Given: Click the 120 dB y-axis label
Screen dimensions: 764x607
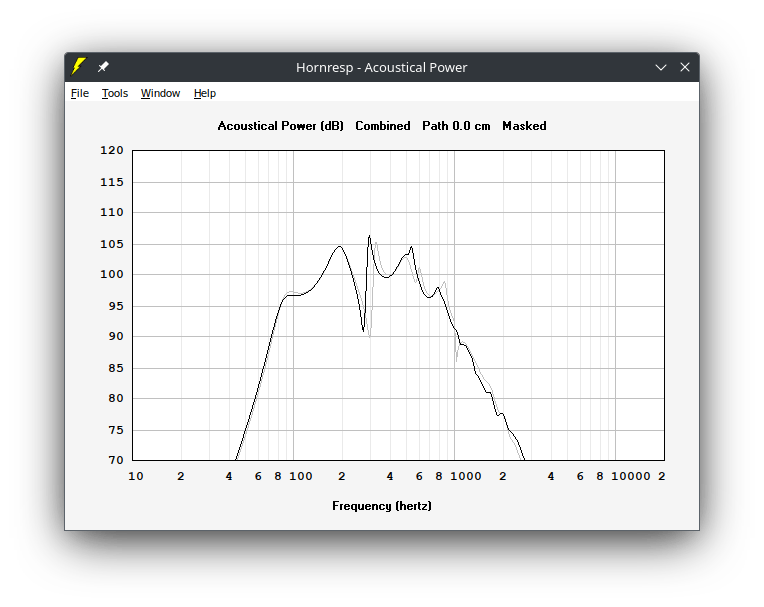Looking at the screenshot, I should (x=112, y=150).
